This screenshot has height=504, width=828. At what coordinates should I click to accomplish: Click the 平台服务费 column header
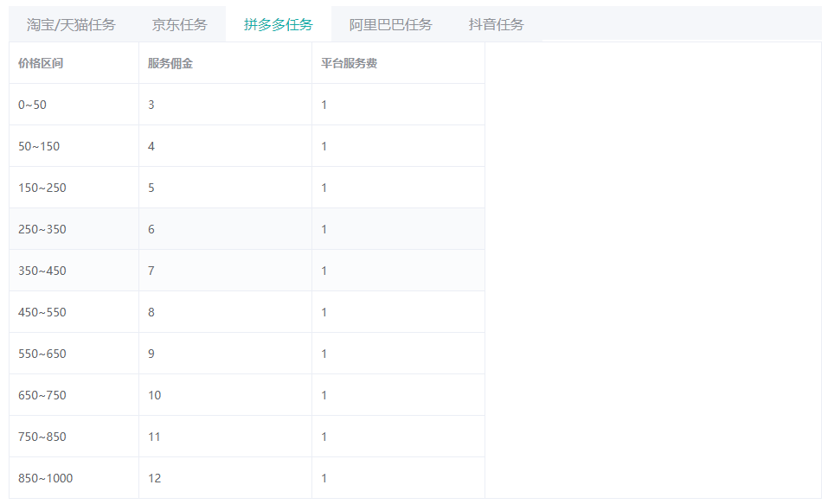tap(398, 63)
